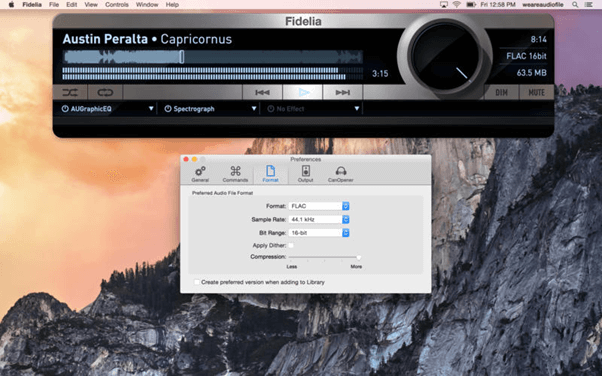The height and width of the screenshot is (376, 602).
Task: Click the elapsed time 3:15
Action: 380,73
